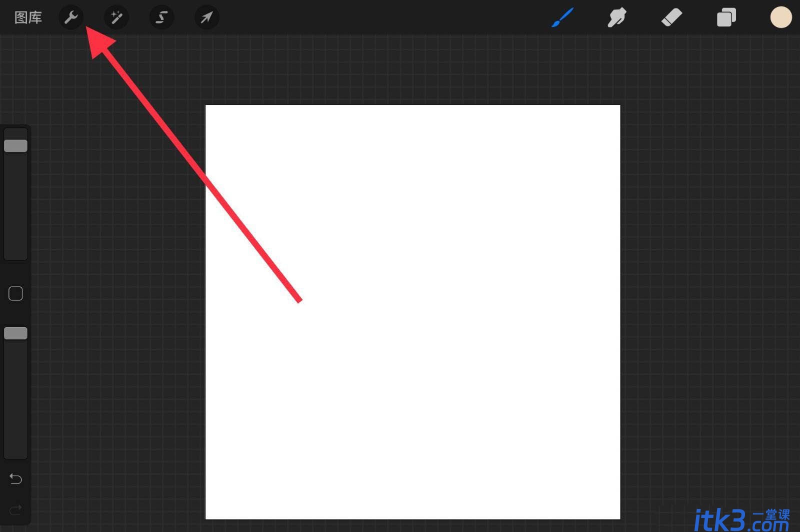Undo the last action
This screenshot has height=532, width=800.
(15, 479)
